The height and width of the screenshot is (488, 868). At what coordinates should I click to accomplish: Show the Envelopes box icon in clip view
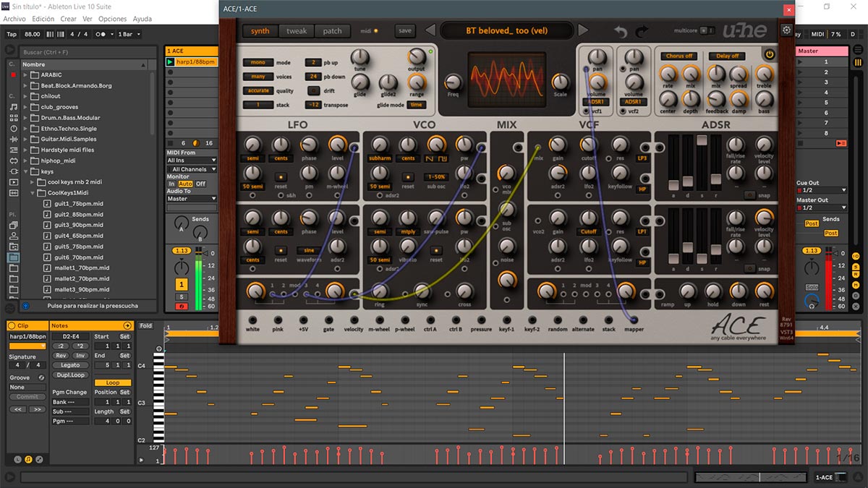[39, 459]
